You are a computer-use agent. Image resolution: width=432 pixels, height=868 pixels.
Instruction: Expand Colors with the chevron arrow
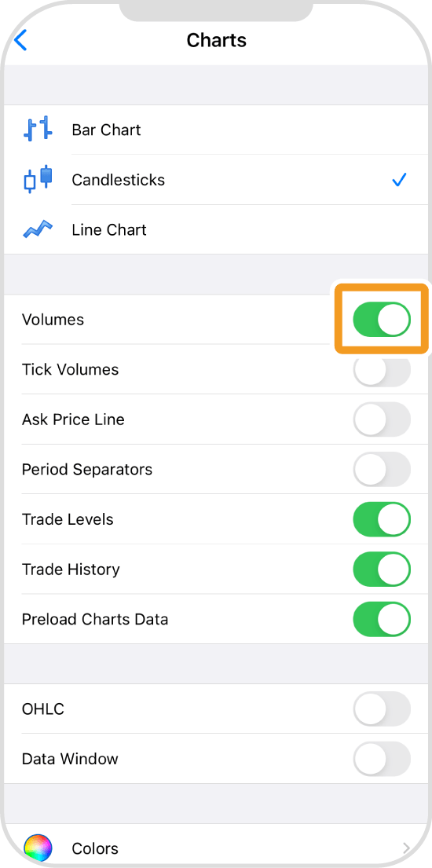pyautogui.click(x=407, y=848)
